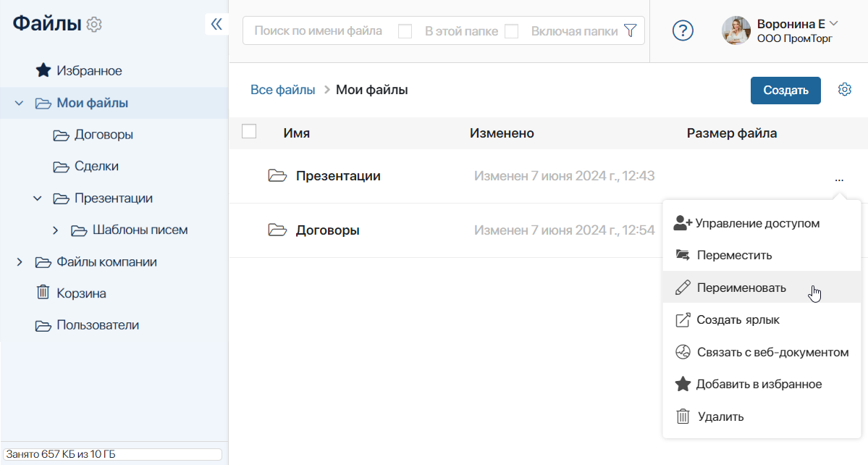Sort by the Изменено column header
Screen dimensions: 868x465
pyautogui.click(x=502, y=133)
